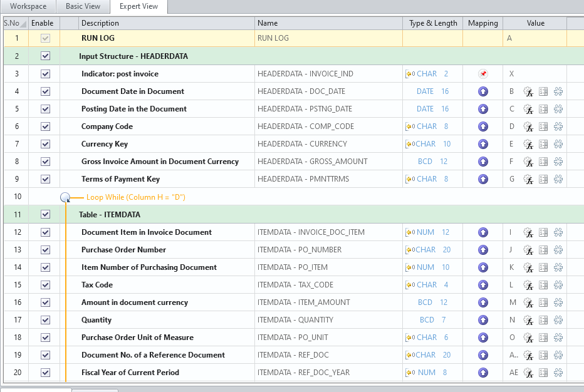
Task: Switch to the Workspace tab
Action: pos(28,6)
